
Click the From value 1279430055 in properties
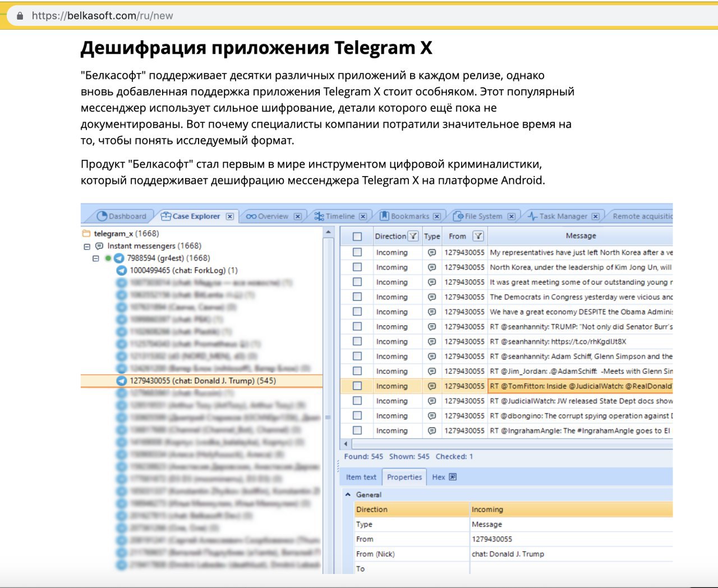point(492,539)
